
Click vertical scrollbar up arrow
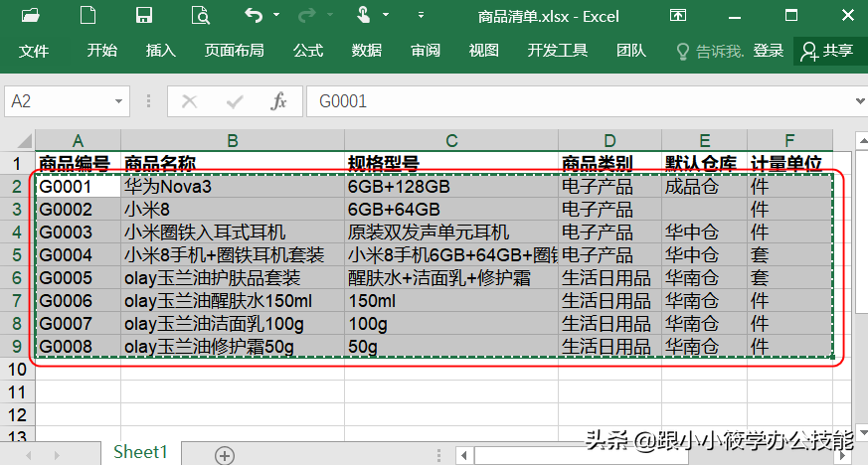[862, 141]
